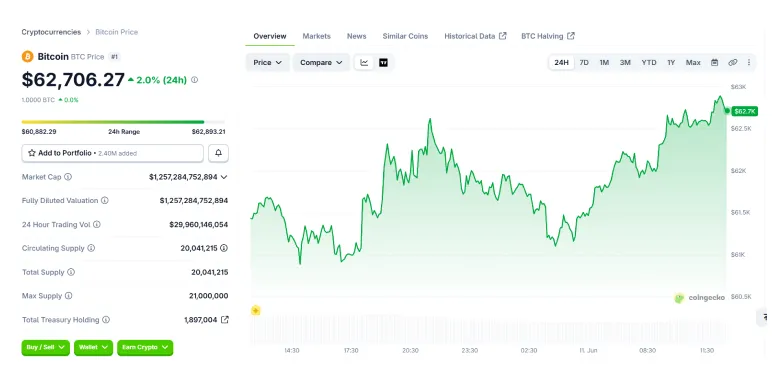This screenshot has height=388, width=783.
Task: Select 7D time range
Action: (x=584, y=62)
